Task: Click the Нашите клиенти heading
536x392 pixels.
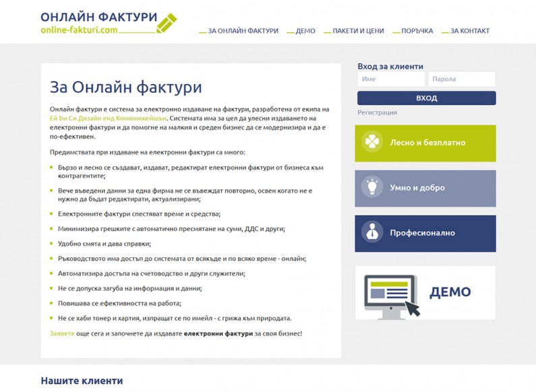Action: pos(82,381)
